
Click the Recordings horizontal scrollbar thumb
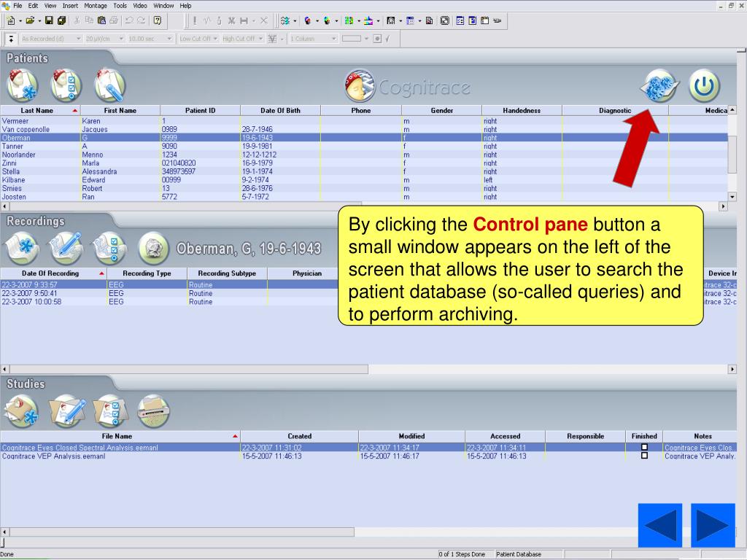coord(189,369)
